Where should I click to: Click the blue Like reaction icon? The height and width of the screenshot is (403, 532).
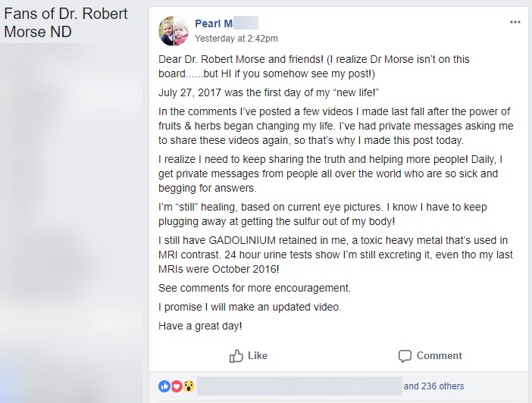(164, 386)
